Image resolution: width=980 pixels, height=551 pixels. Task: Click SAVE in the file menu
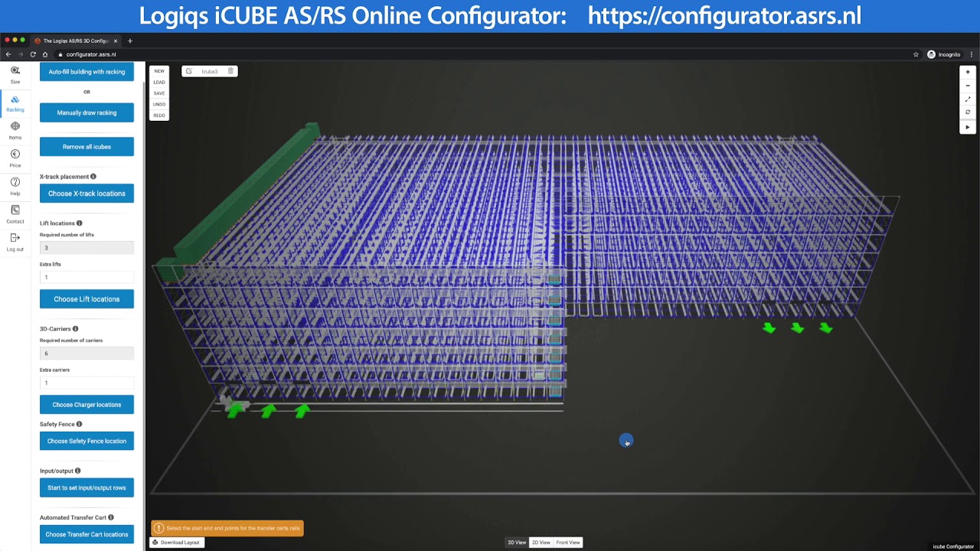point(159,93)
